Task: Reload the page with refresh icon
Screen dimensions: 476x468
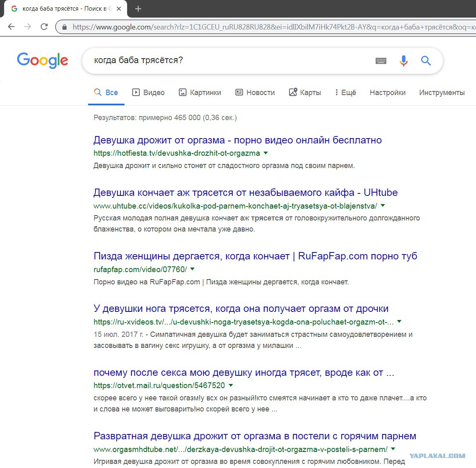Action: pos(44,27)
